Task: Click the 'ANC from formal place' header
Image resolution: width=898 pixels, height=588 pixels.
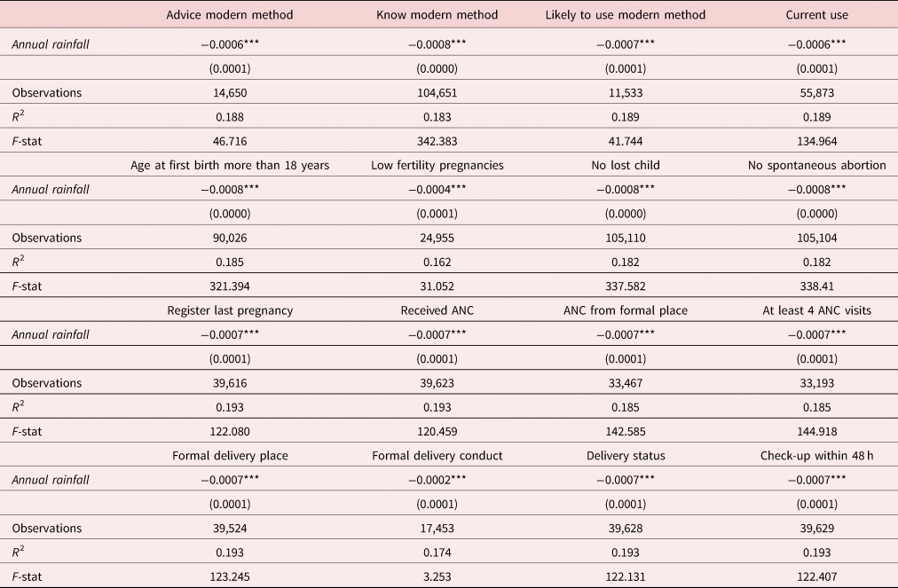Action: click(626, 310)
